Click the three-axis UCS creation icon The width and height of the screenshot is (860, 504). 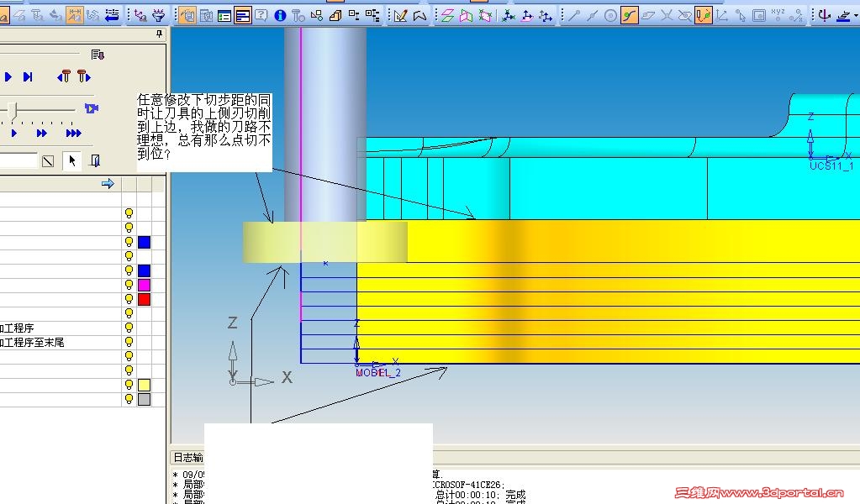point(509,16)
